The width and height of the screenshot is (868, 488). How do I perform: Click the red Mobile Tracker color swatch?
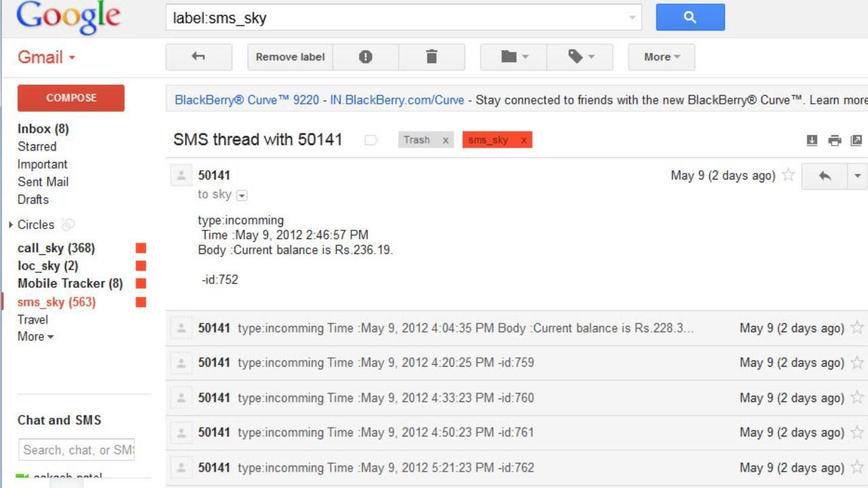[x=141, y=283]
